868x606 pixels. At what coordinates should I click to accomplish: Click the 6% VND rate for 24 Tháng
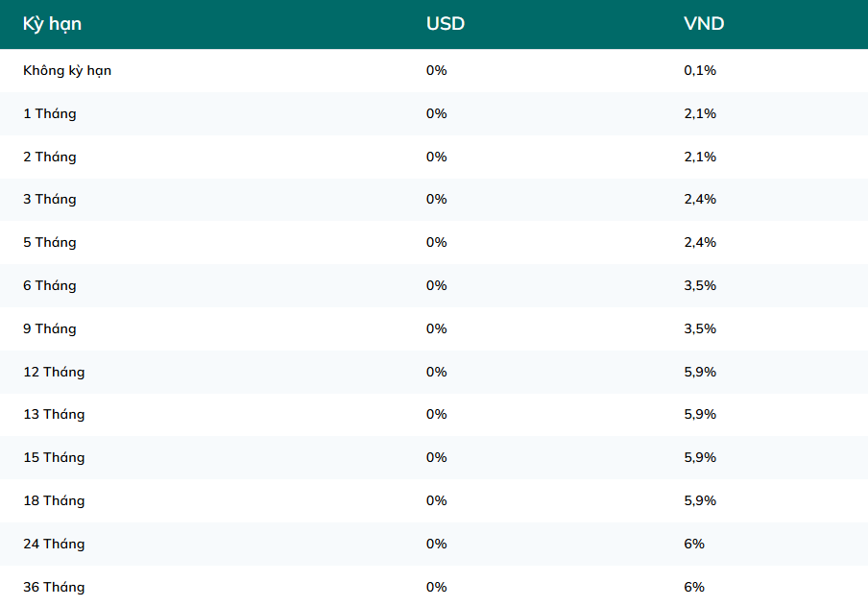click(x=694, y=544)
